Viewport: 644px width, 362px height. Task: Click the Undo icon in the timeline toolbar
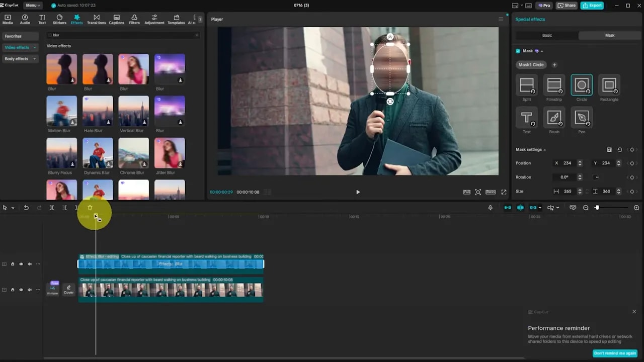pyautogui.click(x=26, y=208)
